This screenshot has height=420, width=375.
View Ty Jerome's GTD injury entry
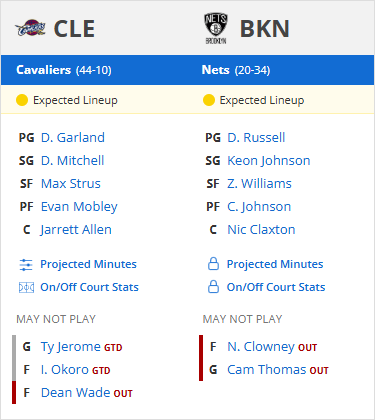(x=81, y=347)
